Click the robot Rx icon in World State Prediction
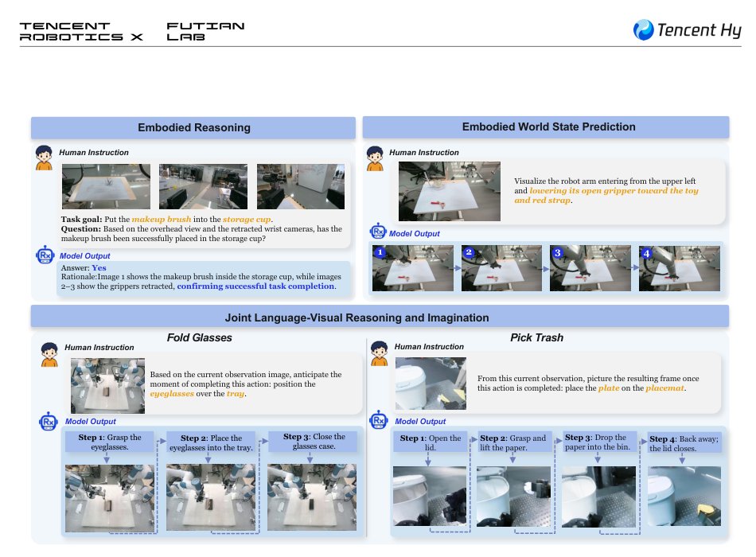This screenshot has width=756, height=557. (378, 232)
